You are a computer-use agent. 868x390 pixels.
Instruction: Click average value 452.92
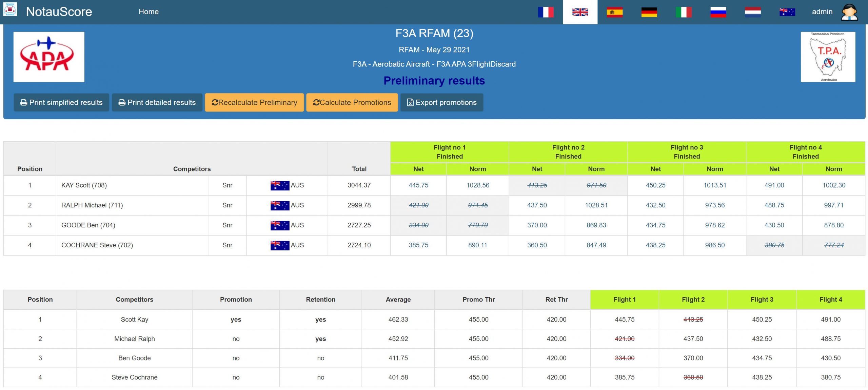[x=398, y=339]
